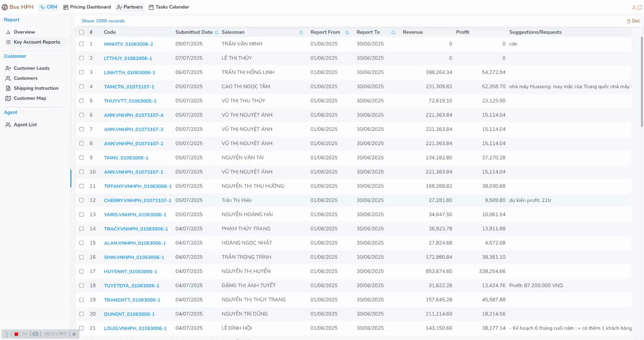Check the row for MINHTV_01063006-2
The height and width of the screenshot is (340, 644).
82,44
